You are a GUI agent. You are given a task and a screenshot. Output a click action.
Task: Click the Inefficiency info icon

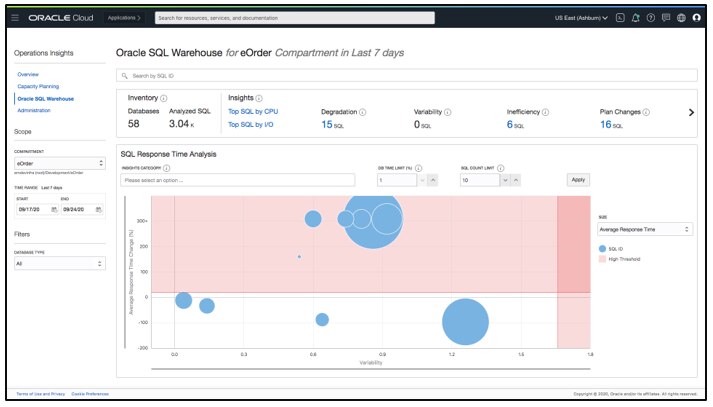(545, 112)
